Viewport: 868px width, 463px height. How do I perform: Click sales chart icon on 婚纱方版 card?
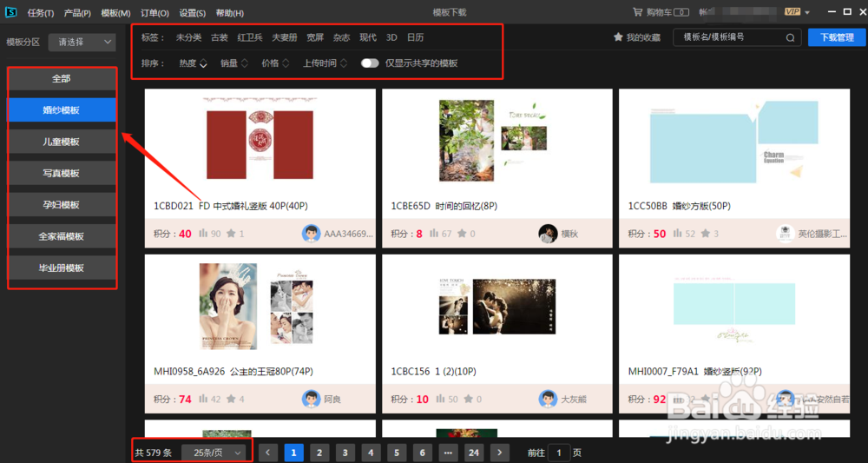678,234
